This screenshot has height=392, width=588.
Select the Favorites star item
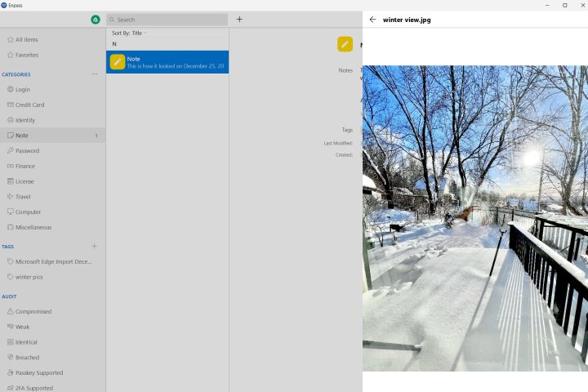[26, 55]
